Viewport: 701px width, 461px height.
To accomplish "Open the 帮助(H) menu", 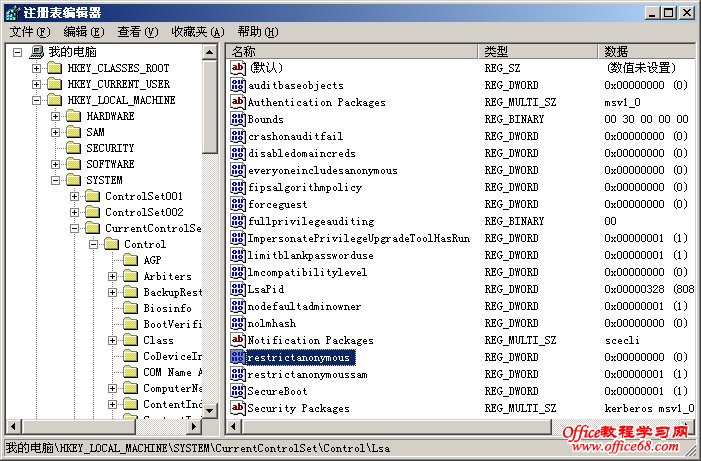I will [258, 32].
